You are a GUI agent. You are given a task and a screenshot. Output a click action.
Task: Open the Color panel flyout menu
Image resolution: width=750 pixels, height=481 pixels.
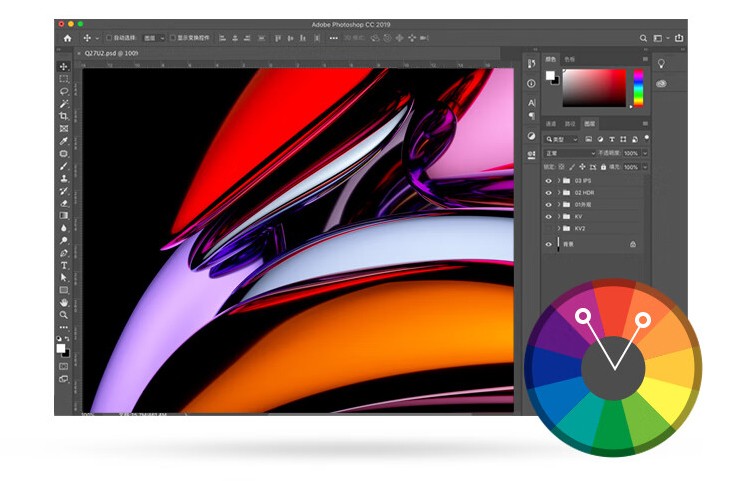[x=645, y=59]
